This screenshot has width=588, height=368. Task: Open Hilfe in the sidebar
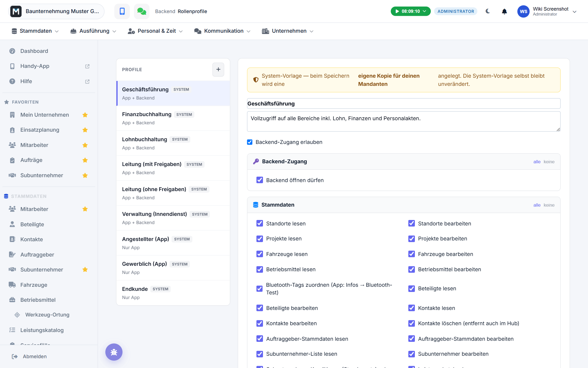click(x=49, y=81)
